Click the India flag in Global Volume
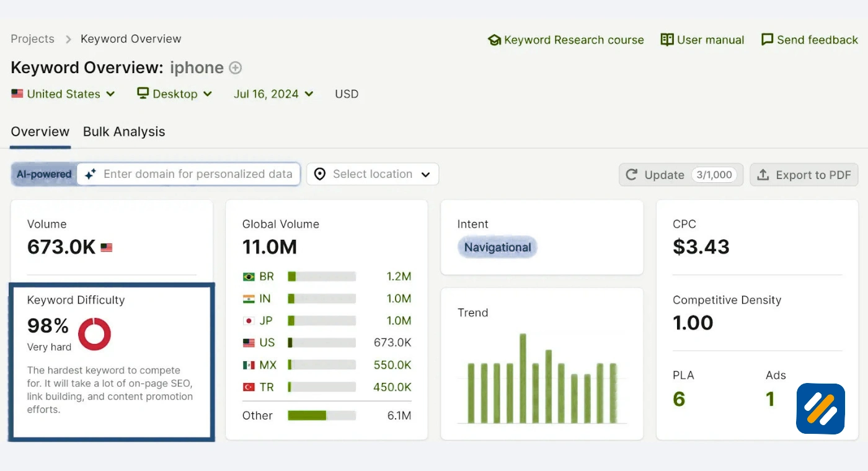Screen dimensions: 868x471 click(249, 299)
